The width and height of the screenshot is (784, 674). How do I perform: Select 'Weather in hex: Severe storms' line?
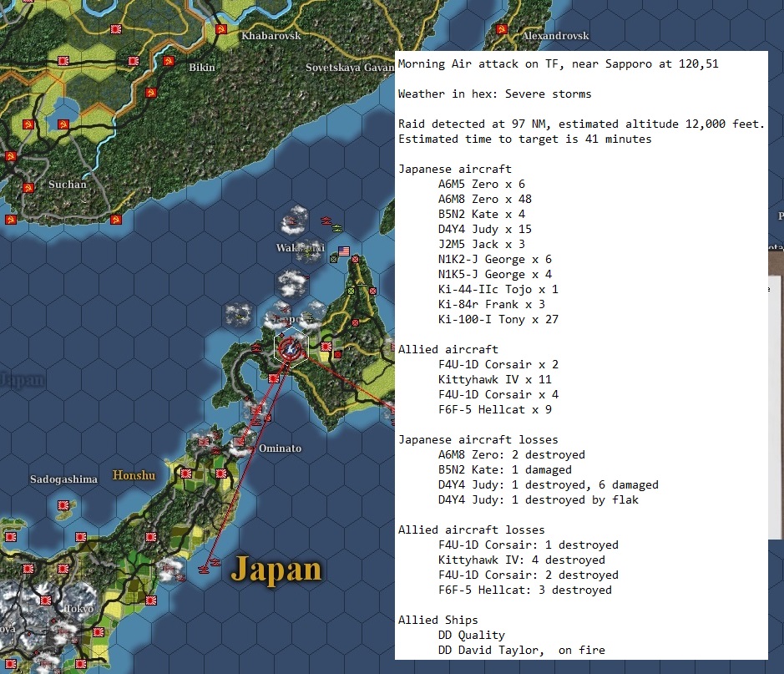click(x=494, y=94)
